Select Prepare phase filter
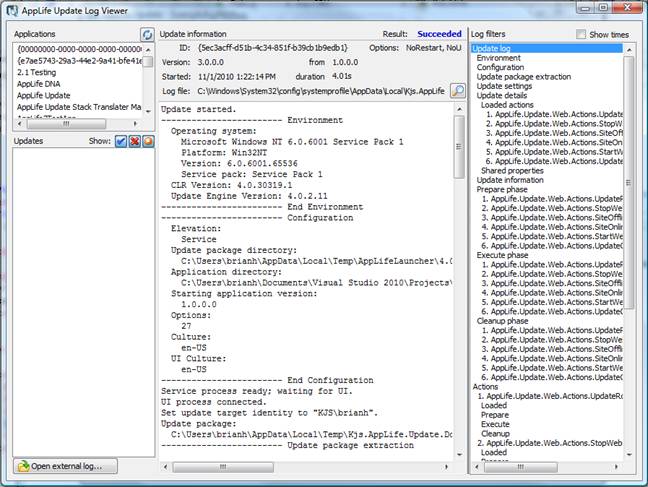The width and height of the screenshot is (648, 487). pos(502,190)
